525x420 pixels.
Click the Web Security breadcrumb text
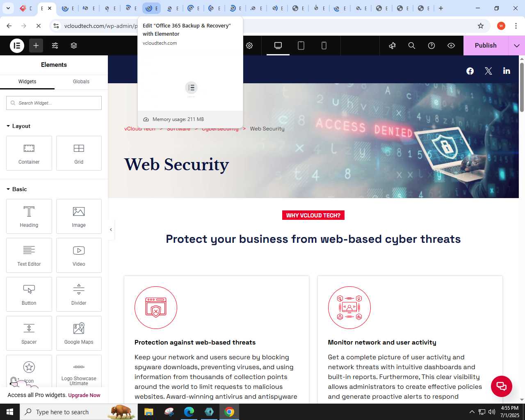(x=267, y=128)
